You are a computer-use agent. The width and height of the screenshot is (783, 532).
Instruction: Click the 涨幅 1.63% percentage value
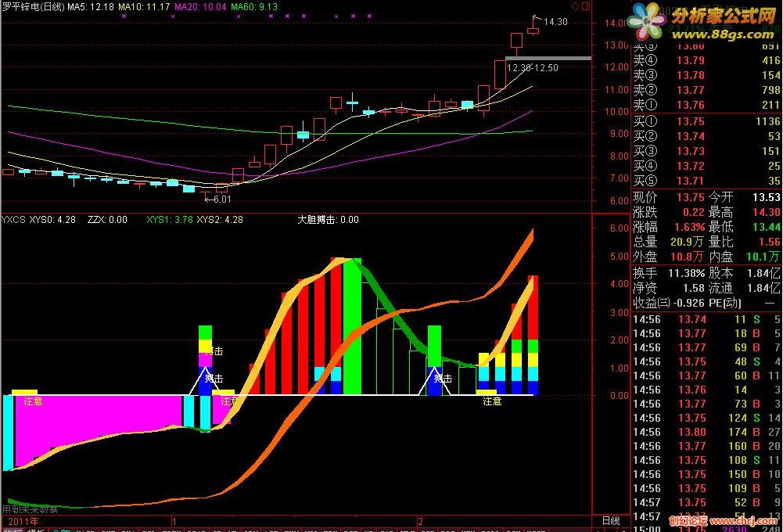[690, 228]
